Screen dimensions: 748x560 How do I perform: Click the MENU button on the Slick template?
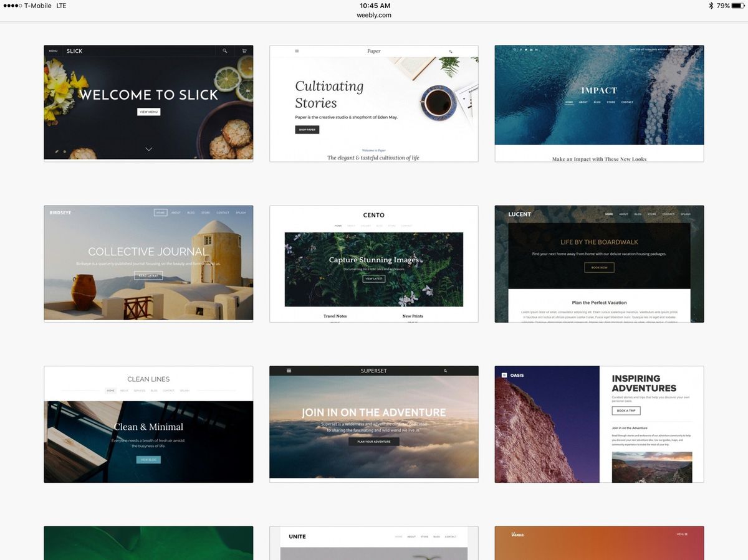[53, 50]
